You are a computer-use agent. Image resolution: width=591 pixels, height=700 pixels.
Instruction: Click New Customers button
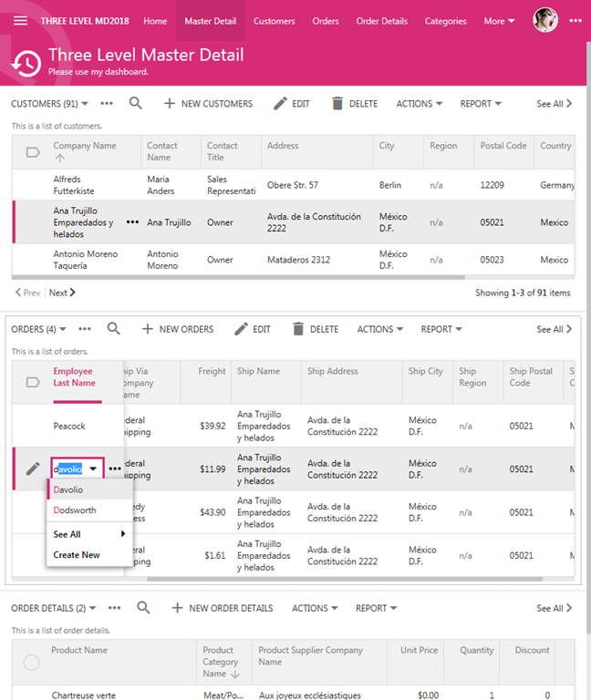click(208, 104)
